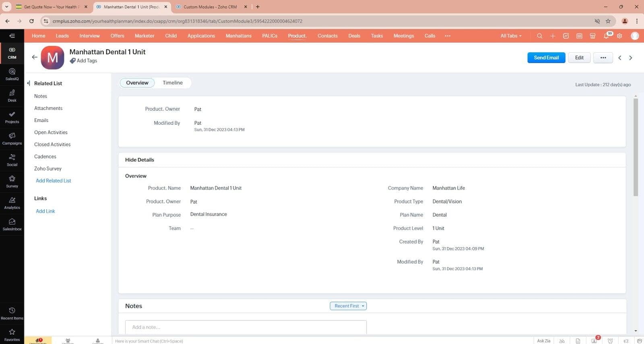The image size is (644, 344).
Task: Open the browser tab search dropdown
Action: pos(7,7)
